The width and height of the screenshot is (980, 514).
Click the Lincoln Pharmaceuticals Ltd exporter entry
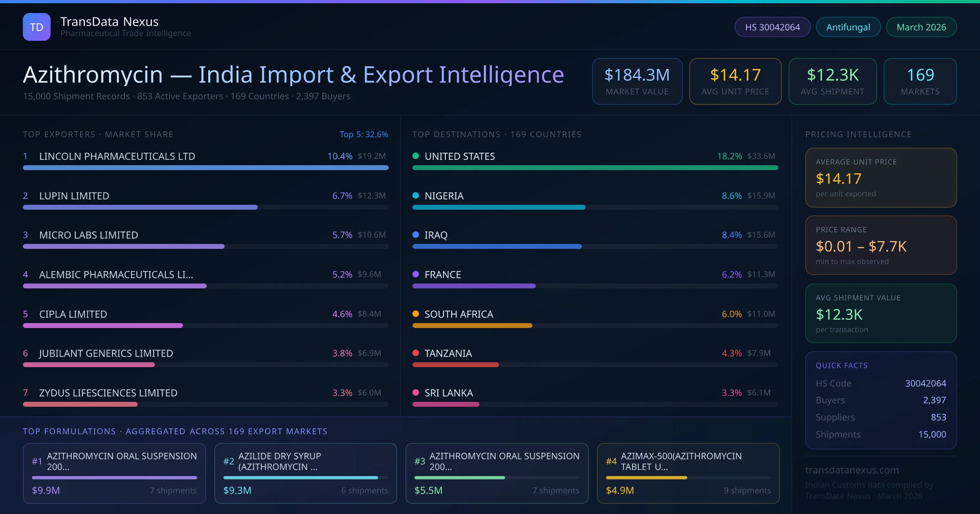click(x=117, y=156)
